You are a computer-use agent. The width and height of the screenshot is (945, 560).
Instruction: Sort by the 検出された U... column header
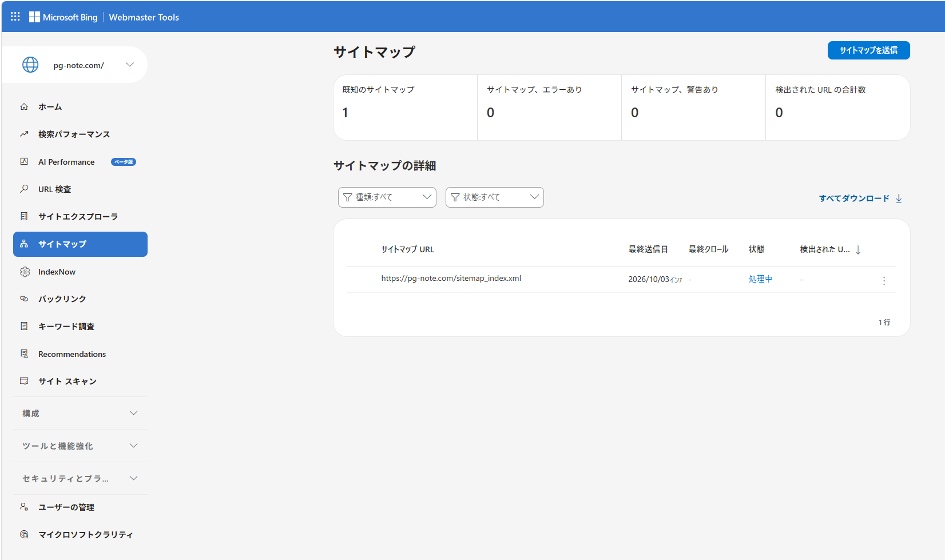[x=830, y=249]
